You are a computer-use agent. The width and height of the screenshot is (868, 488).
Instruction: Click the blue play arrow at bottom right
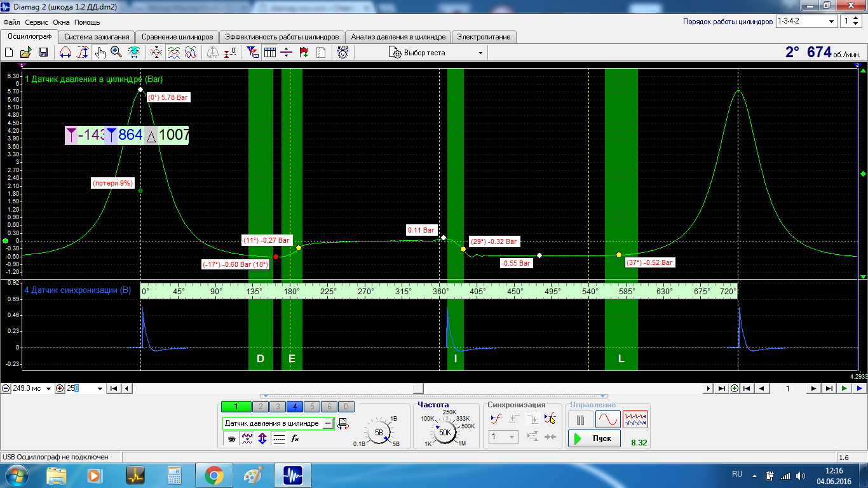859,388
